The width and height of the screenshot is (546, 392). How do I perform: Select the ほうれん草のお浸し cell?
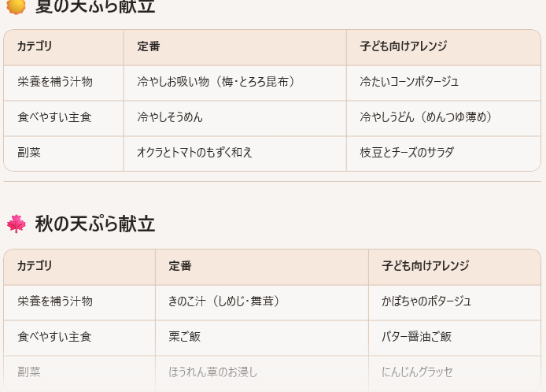click(x=212, y=372)
